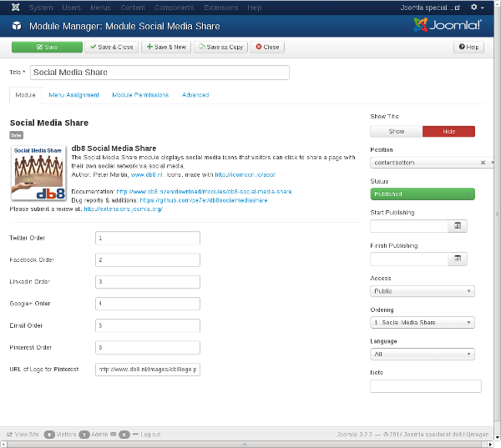Click the LinkedIn Order field
This screenshot has width=501, height=448.
[148, 282]
